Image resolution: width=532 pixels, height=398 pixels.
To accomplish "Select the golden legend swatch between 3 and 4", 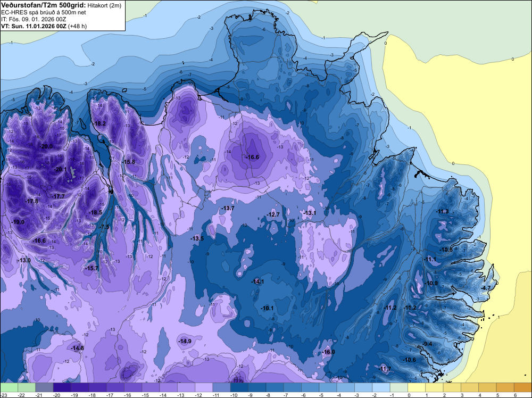I will pos(470,387).
